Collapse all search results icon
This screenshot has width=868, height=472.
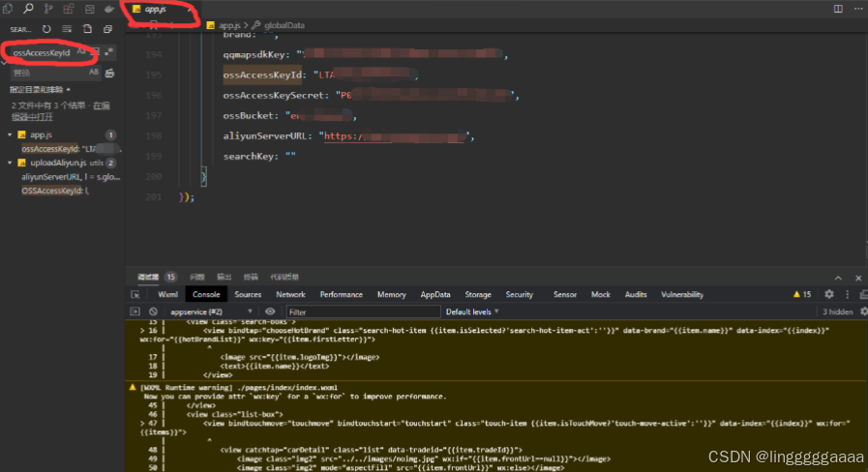point(108,29)
